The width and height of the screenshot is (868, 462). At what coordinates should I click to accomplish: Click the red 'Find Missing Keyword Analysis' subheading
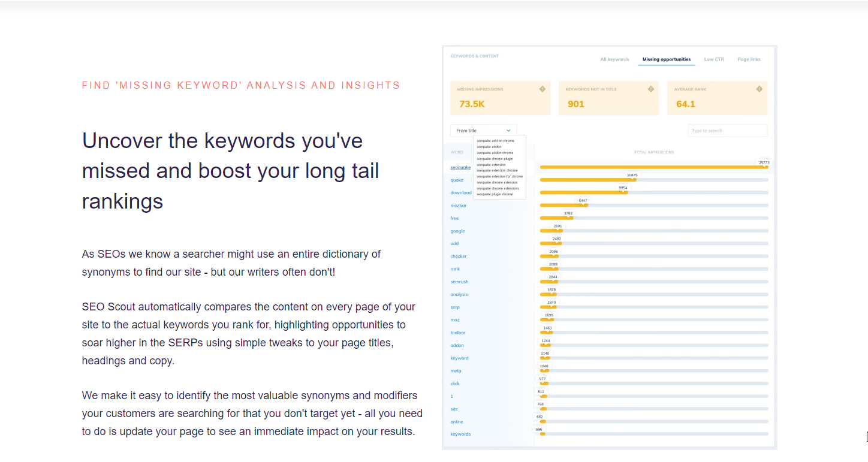pyautogui.click(x=241, y=85)
